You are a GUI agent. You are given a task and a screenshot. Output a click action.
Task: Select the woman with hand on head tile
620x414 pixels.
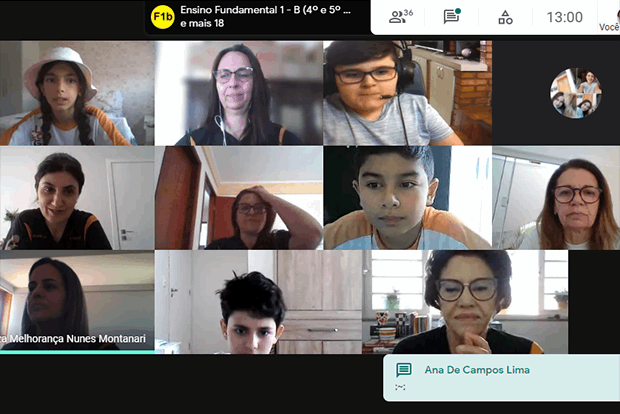coord(239,198)
